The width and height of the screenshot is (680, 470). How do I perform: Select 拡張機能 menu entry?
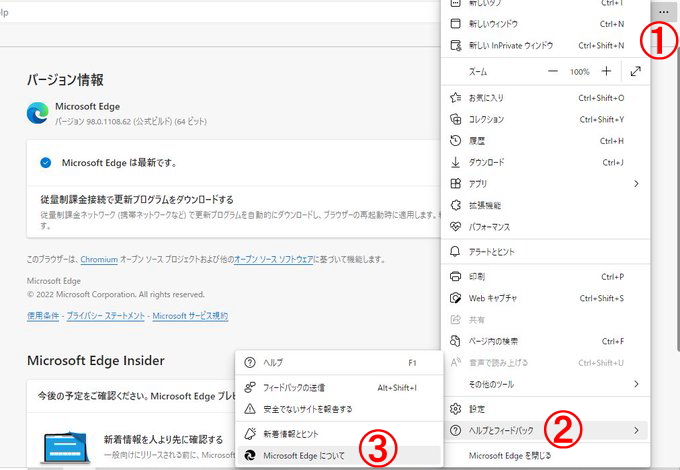545,205
